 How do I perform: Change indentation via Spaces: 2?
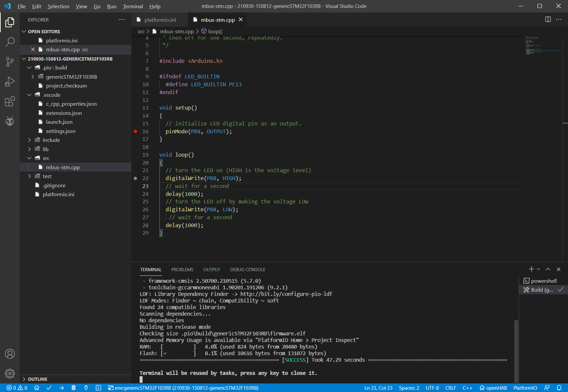409,388
